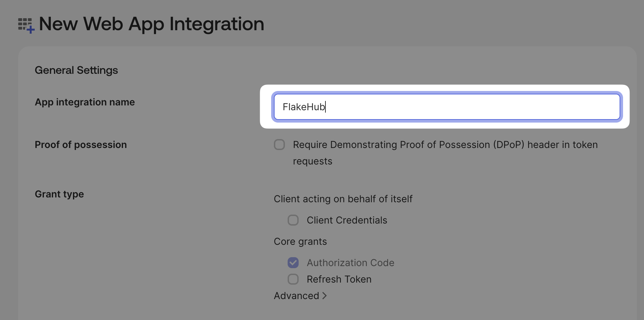Click the Authorization Code label text
644x320 pixels.
pyautogui.click(x=350, y=263)
